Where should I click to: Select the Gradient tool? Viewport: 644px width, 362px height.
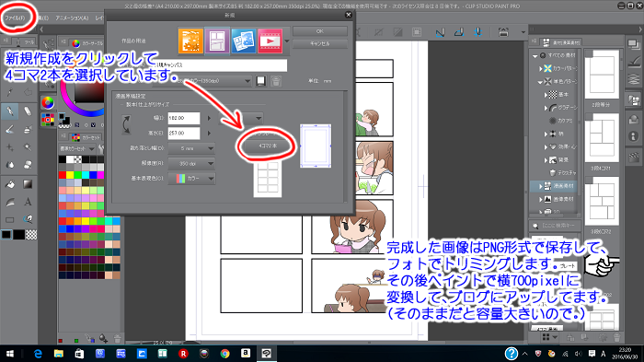[x=28, y=184]
